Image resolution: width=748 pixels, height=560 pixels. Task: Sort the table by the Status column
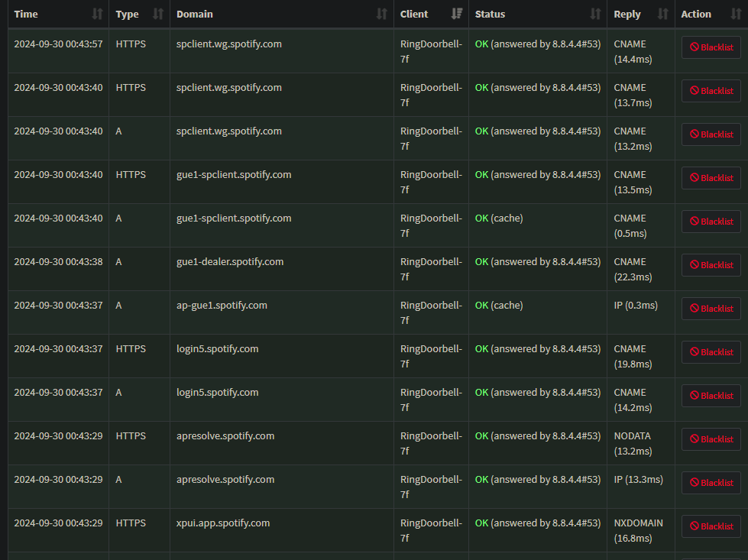click(538, 15)
